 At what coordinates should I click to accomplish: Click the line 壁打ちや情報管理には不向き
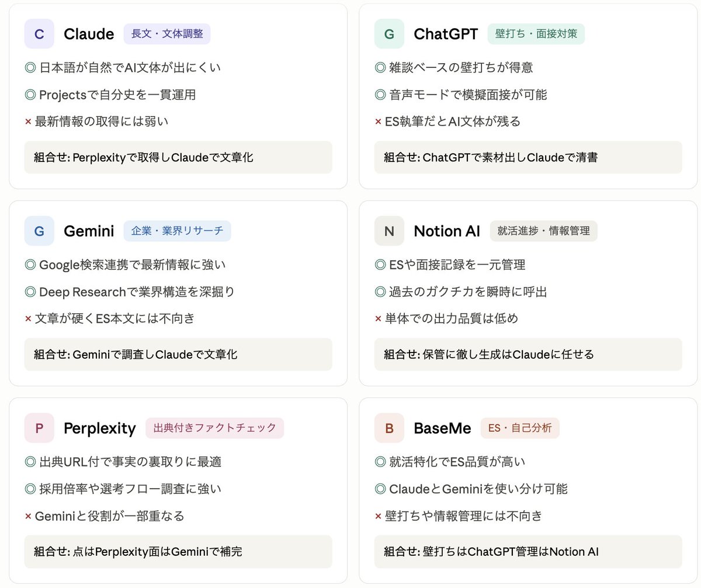459,516
